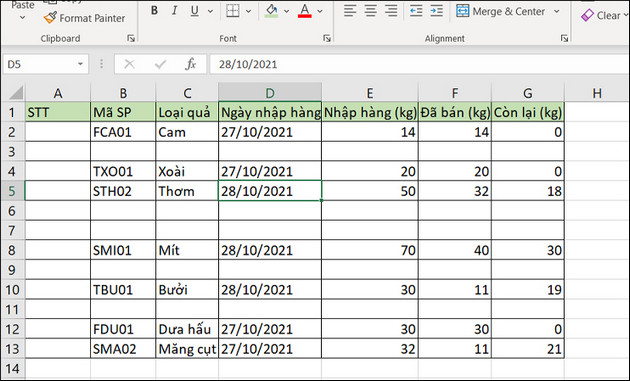Click the Clear button label
630x381 pixels.
pyautogui.click(x=608, y=16)
